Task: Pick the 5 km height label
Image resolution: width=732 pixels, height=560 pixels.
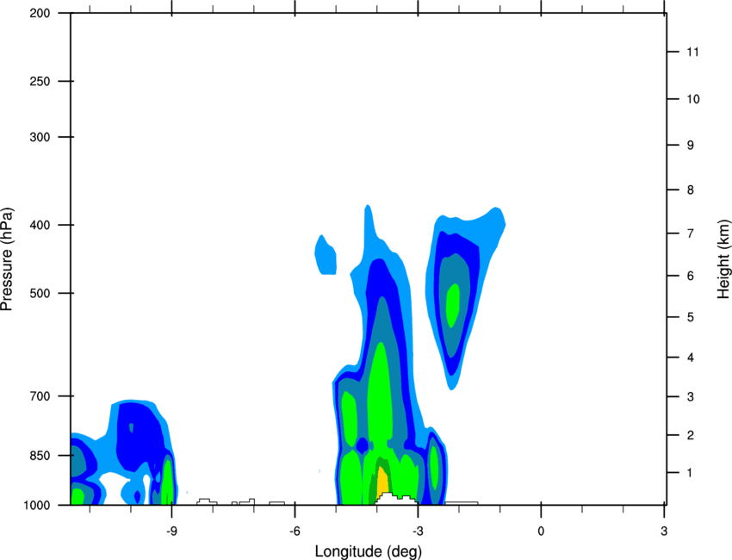Action: (691, 318)
